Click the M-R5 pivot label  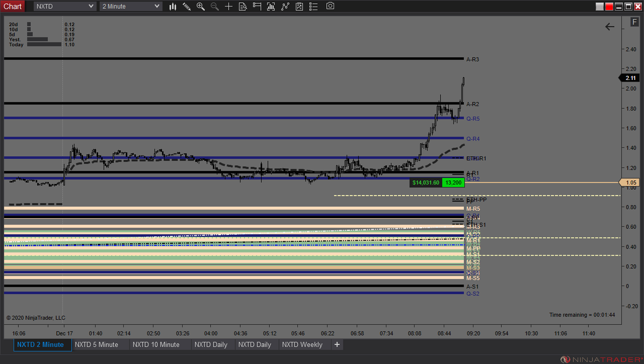(x=473, y=209)
